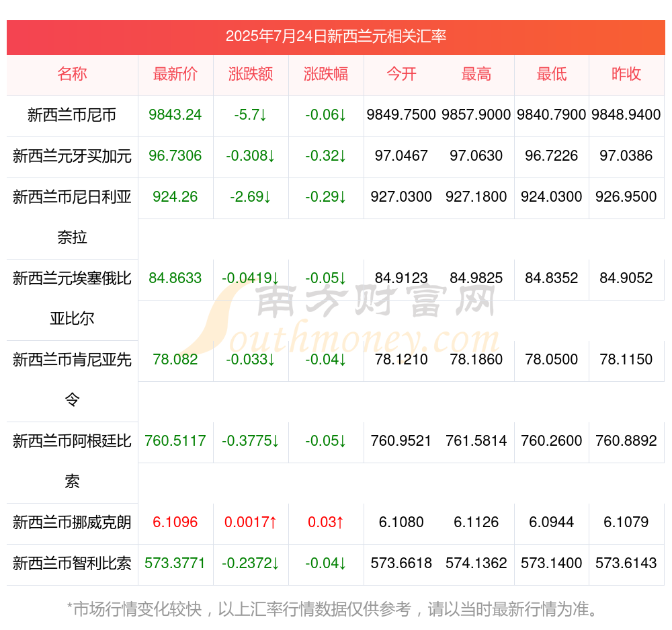
Task: Click previous close 97.0386
Action: [626, 156]
